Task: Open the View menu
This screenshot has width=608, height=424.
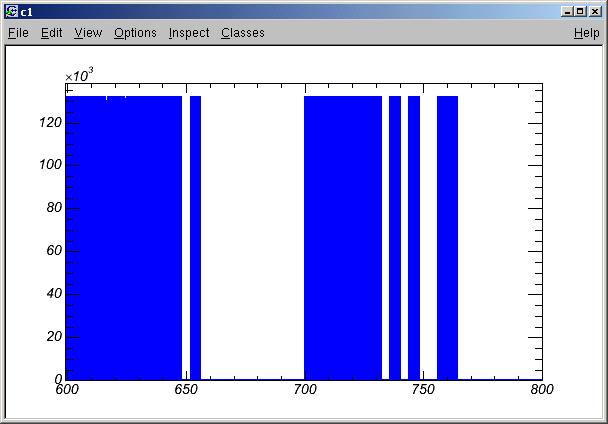Action: (x=88, y=33)
